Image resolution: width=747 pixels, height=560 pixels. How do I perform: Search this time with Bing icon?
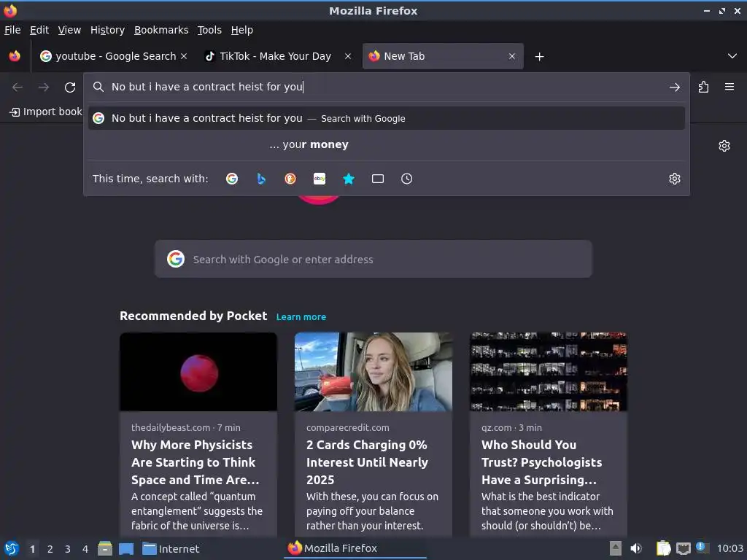pyautogui.click(x=261, y=179)
